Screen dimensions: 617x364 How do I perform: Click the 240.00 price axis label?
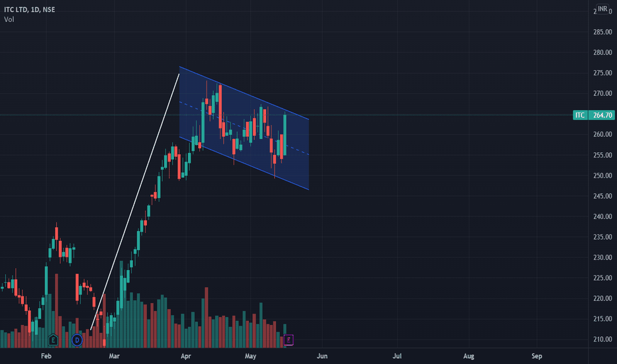point(602,216)
